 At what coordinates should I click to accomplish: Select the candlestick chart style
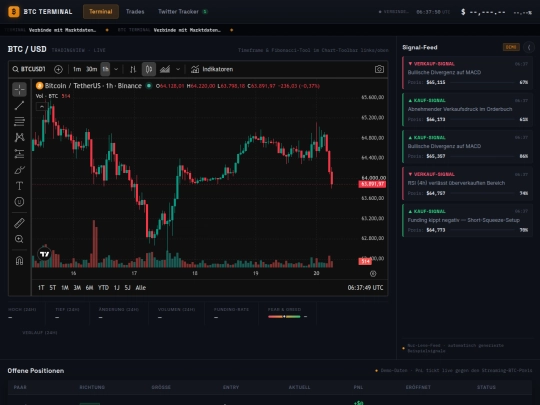149,69
